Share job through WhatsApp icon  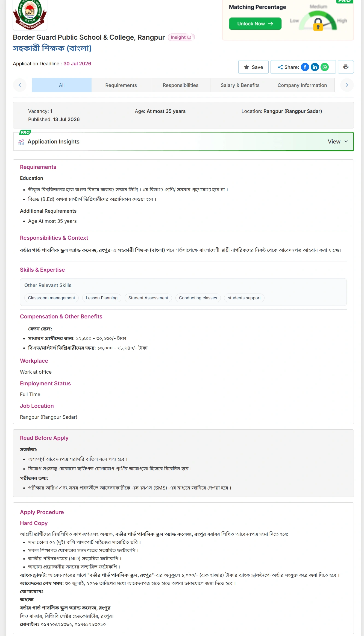pos(325,67)
